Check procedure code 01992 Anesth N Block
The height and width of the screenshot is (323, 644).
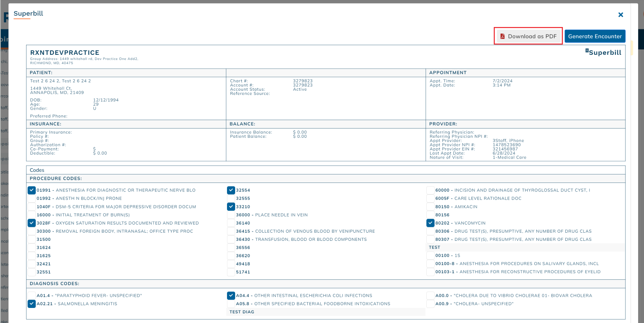(32, 198)
